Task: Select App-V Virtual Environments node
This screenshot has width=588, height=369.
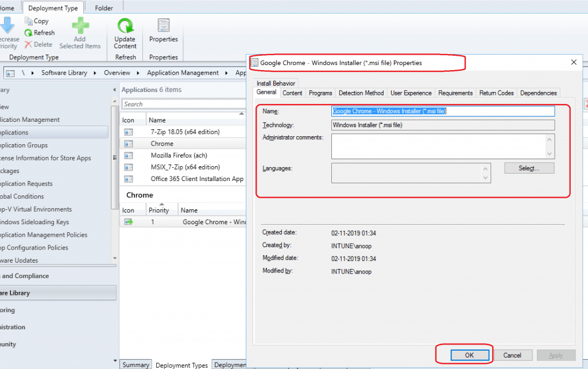Action: tap(36, 209)
